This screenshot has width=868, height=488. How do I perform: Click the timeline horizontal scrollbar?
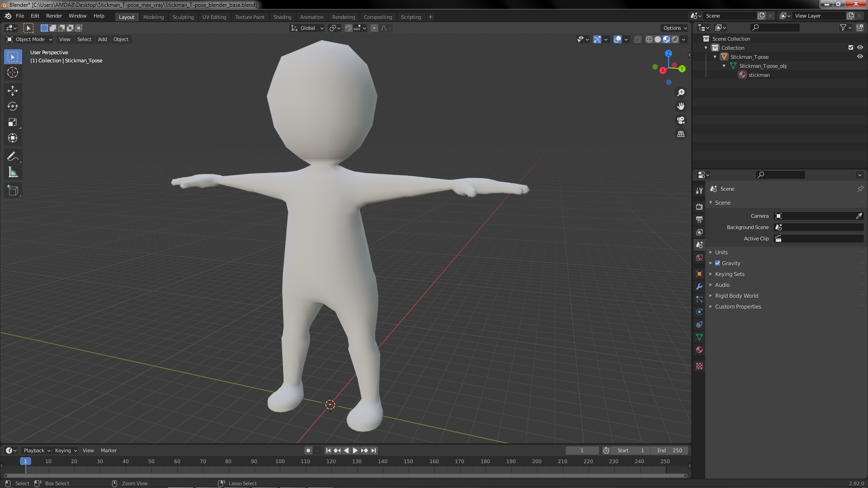point(345,475)
